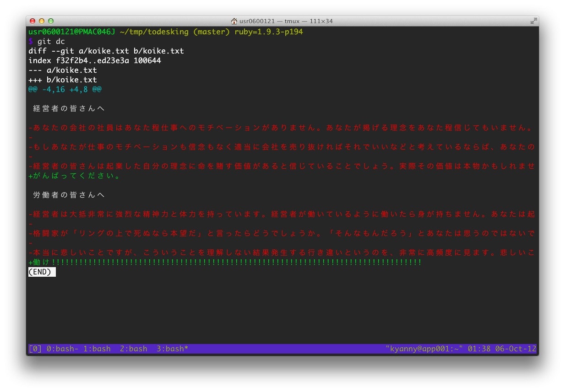This screenshot has height=392, width=565.
Task: Click the status bar time 01:38
Action: [479, 349]
